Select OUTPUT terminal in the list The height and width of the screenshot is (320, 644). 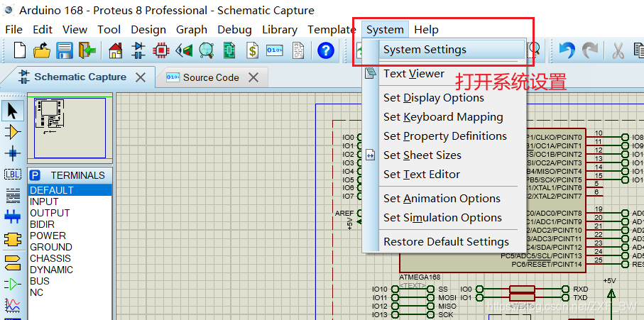pos(70,213)
